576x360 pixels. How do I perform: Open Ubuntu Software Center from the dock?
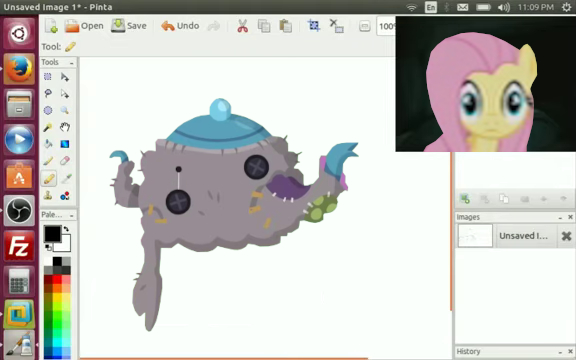pos(19,175)
